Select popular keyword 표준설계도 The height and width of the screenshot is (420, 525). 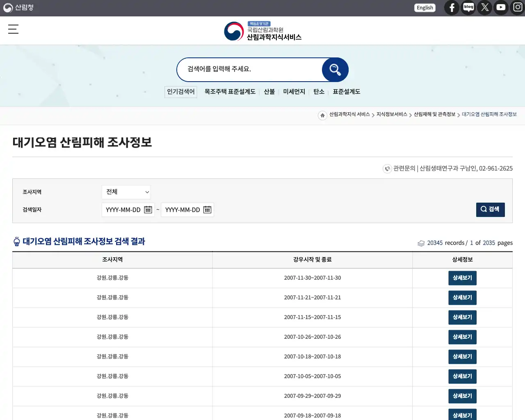click(x=347, y=91)
